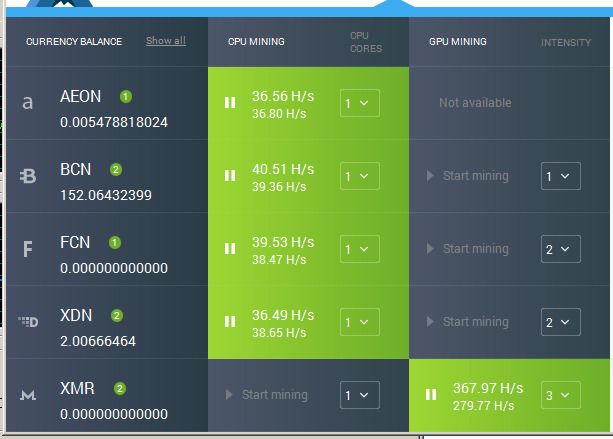
Task: Pause FCN CPU mining
Action: coord(230,249)
